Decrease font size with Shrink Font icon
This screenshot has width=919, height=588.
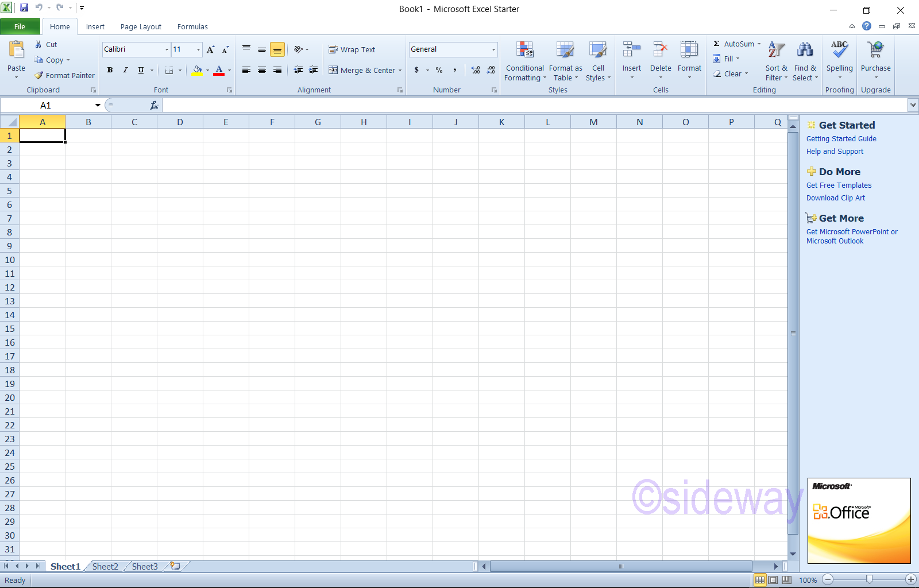[x=225, y=49]
